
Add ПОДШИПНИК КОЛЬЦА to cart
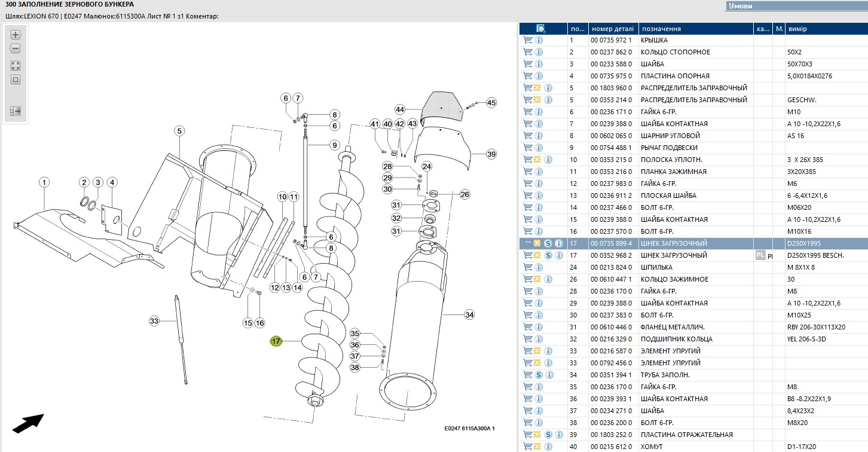click(x=527, y=339)
